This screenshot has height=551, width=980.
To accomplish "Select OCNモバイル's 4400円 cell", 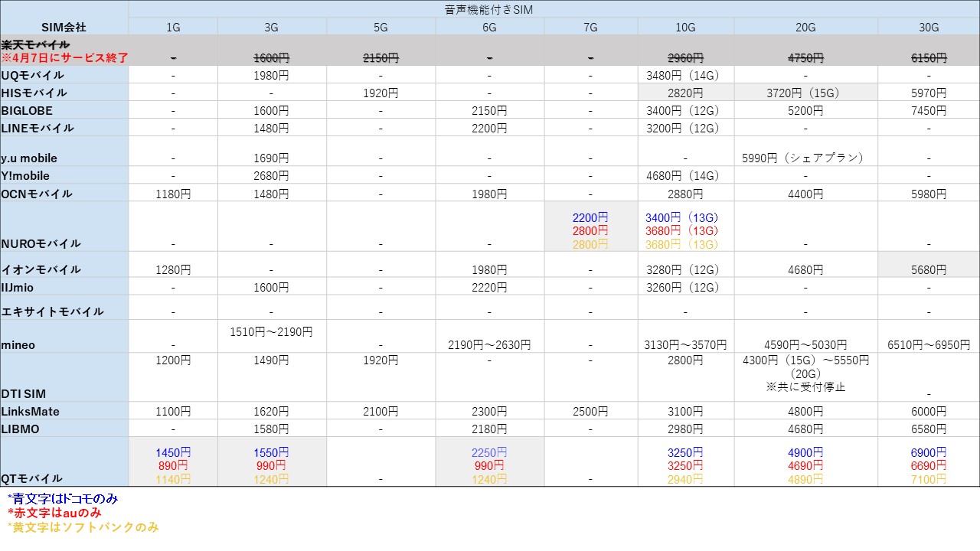I will coord(805,194).
